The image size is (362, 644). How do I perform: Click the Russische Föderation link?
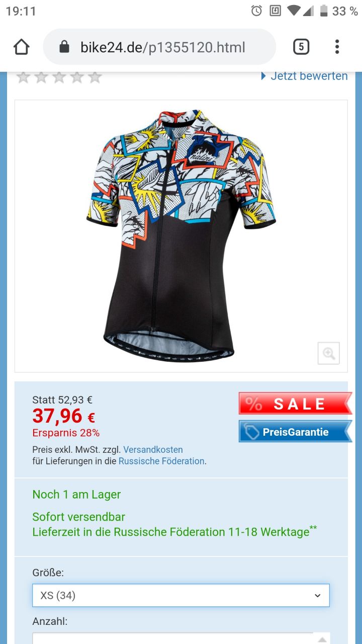coord(161,461)
